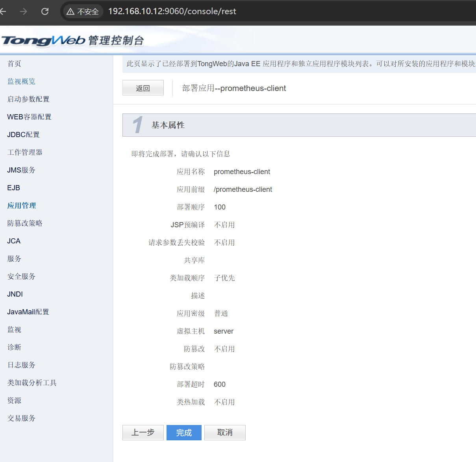Viewport: 476px width, 462px height.
Task: Reload the page with refresh icon
Action: (45, 11)
